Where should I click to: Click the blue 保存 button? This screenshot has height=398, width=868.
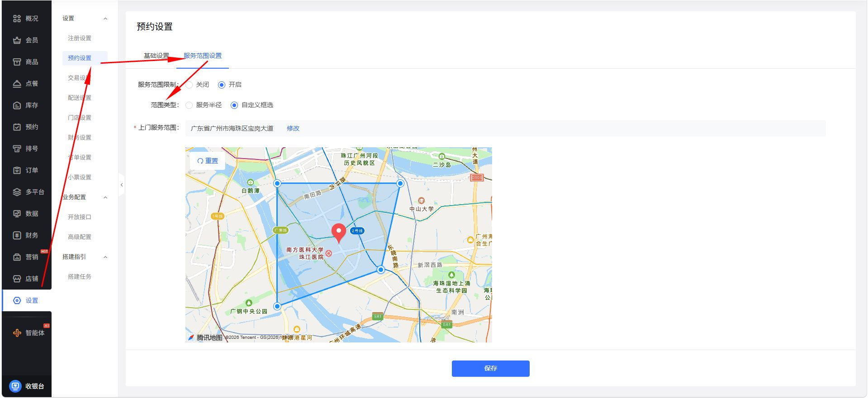491,369
